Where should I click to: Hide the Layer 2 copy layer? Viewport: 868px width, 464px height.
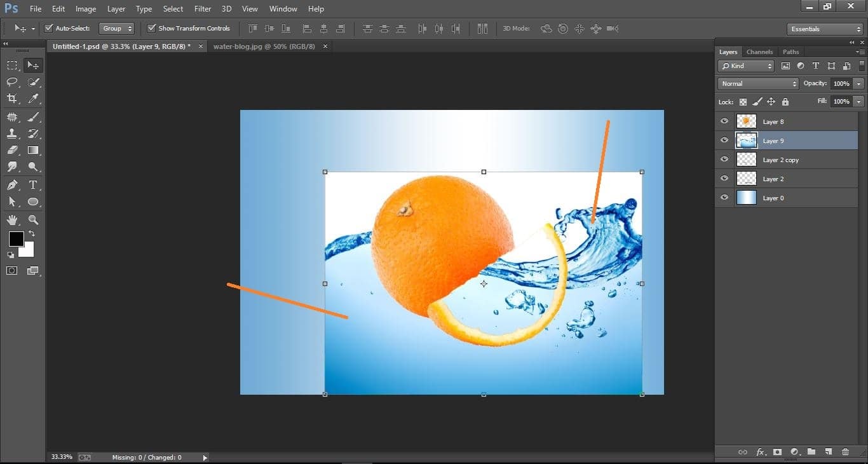pos(724,160)
